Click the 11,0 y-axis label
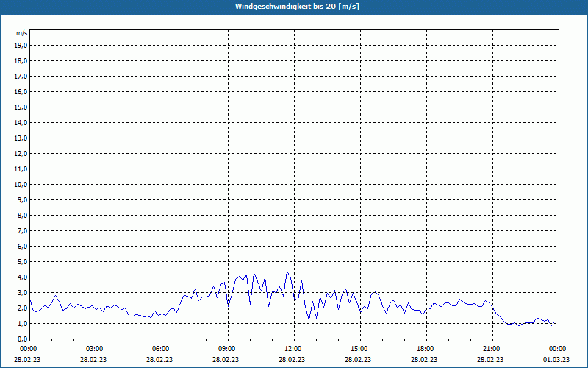This screenshot has height=368, width=588. (x=21, y=169)
